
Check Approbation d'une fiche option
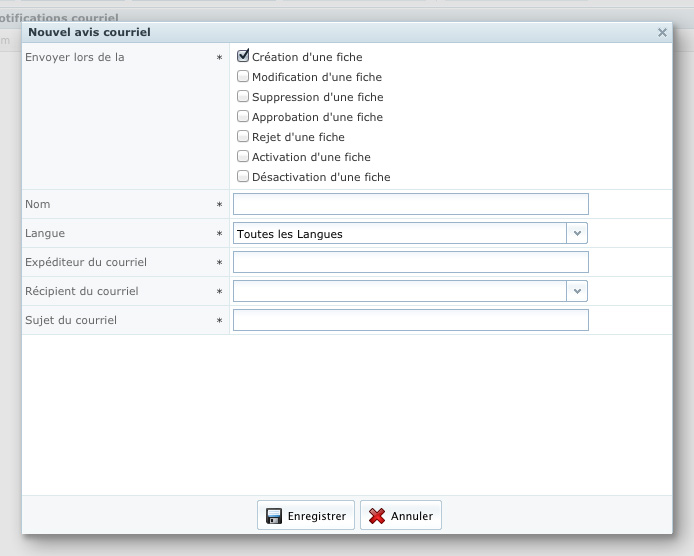pyautogui.click(x=243, y=117)
